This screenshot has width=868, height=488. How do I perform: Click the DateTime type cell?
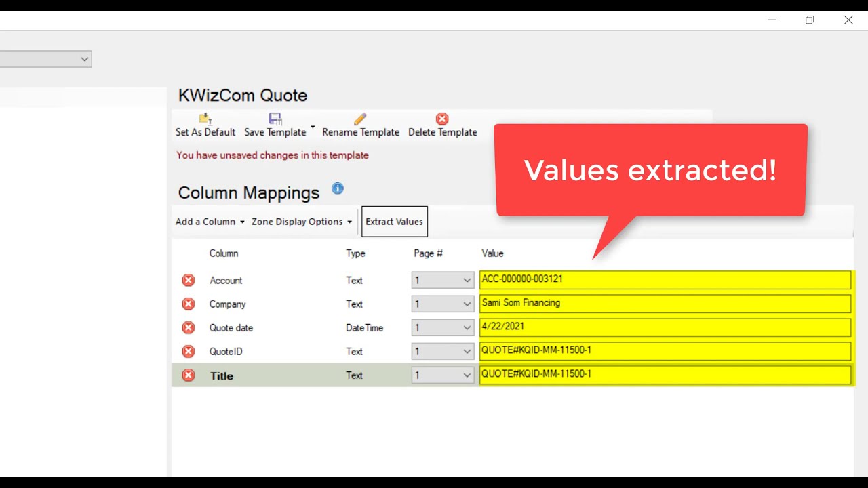(365, 328)
